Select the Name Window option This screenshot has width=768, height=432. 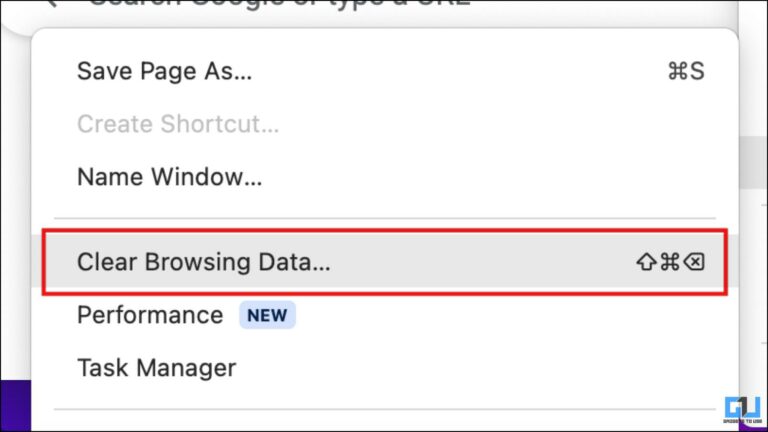click(x=169, y=177)
